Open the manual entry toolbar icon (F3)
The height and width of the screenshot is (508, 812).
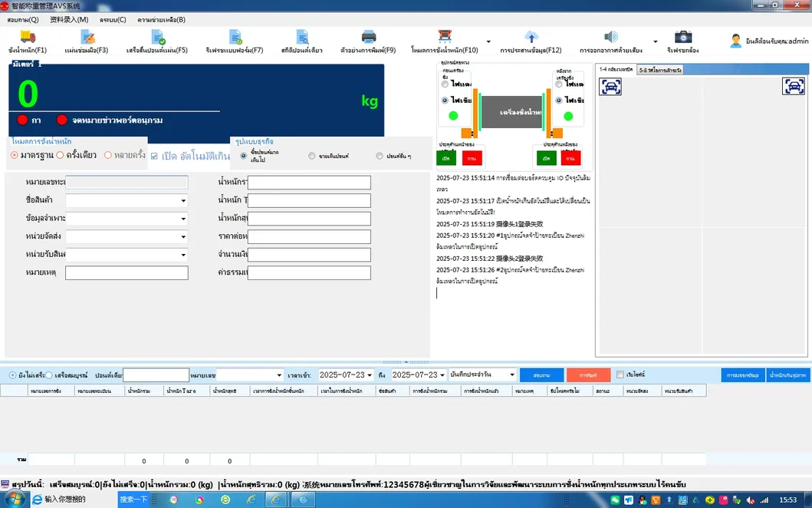coord(87,38)
